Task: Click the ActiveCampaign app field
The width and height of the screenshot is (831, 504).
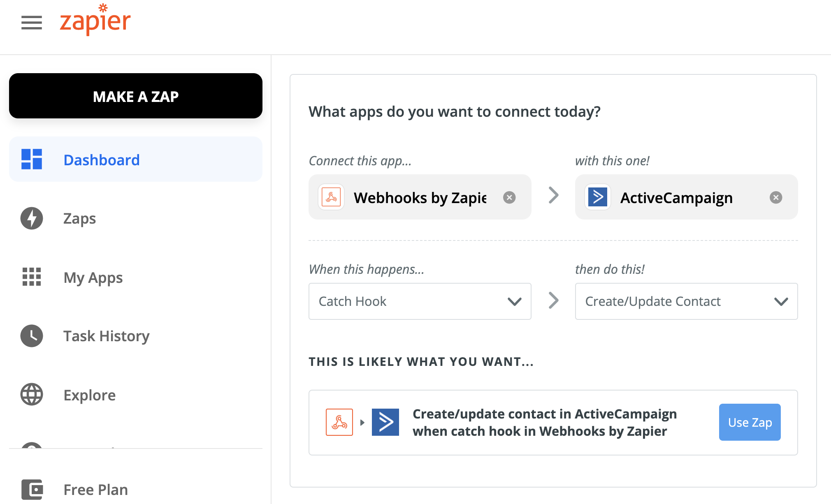Action: (x=686, y=197)
